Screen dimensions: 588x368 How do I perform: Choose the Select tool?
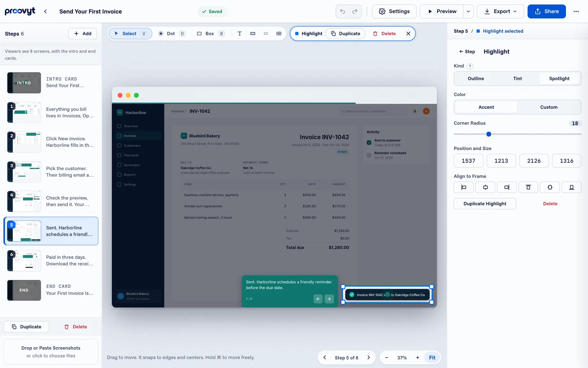pyautogui.click(x=130, y=34)
